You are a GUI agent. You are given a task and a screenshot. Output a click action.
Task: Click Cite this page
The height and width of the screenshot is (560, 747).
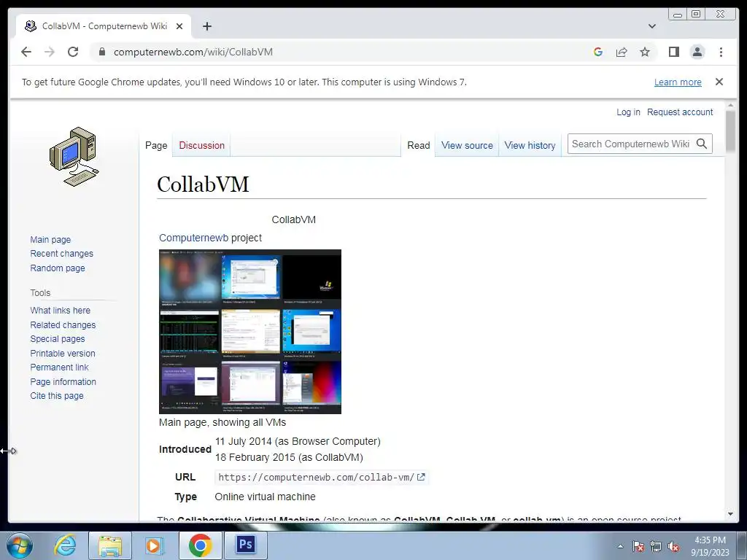57,396
